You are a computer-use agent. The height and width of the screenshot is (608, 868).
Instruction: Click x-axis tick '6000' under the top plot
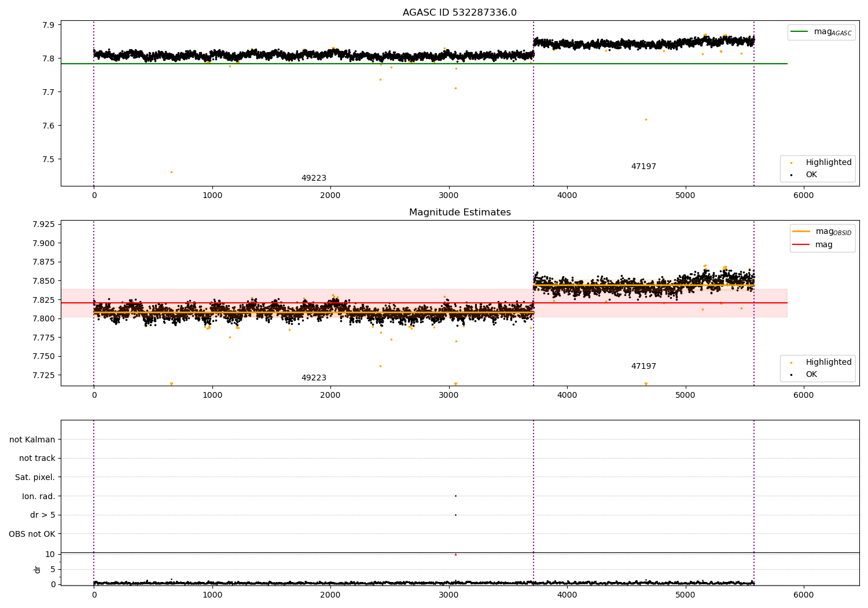tap(804, 196)
